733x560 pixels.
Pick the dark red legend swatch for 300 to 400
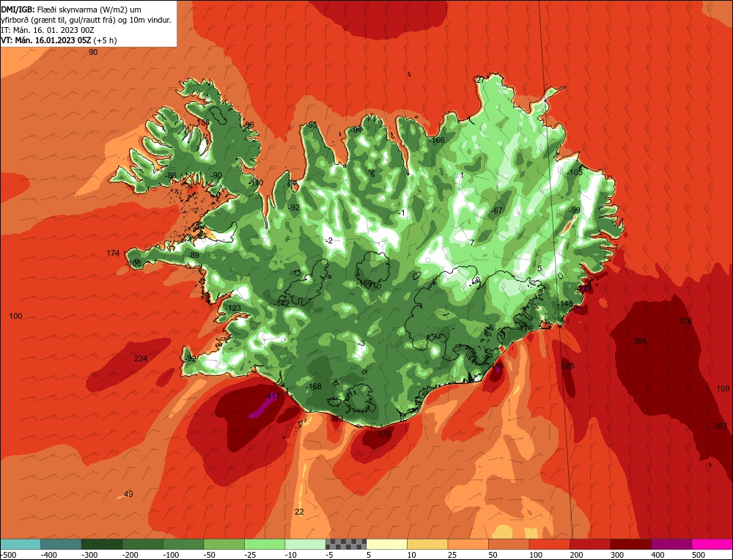tap(631, 544)
